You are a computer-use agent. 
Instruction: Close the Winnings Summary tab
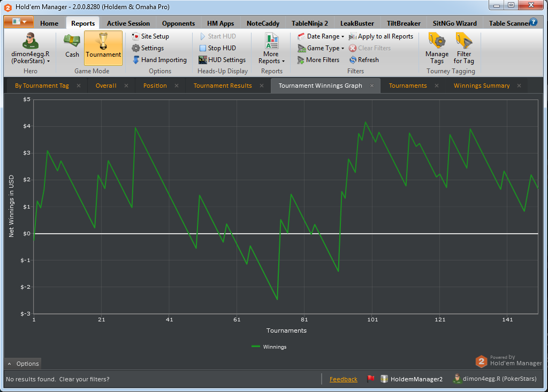coord(519,86)
